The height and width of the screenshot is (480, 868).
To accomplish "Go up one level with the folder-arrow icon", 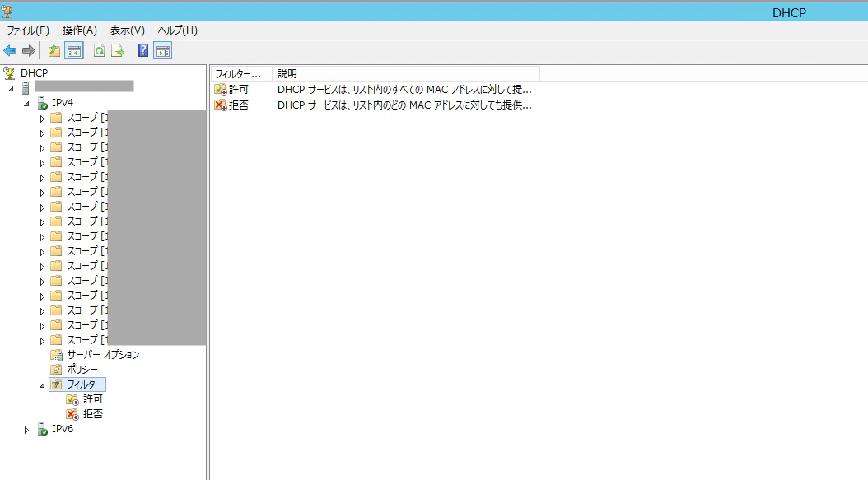I will click(54, 51).
